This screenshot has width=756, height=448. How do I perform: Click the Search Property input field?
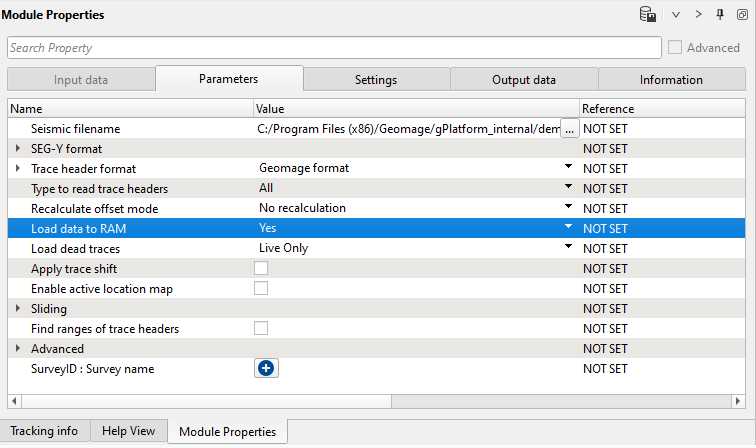point(333,48)
